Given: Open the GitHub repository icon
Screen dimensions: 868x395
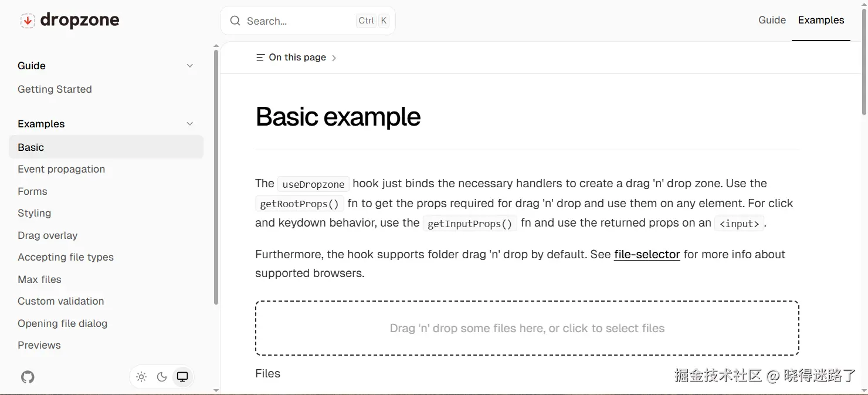Looking at the screenshot, I should coord(28,377).
